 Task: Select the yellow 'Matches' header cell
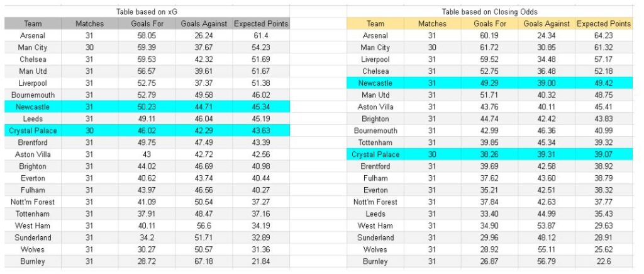click(x=432, y=24)
